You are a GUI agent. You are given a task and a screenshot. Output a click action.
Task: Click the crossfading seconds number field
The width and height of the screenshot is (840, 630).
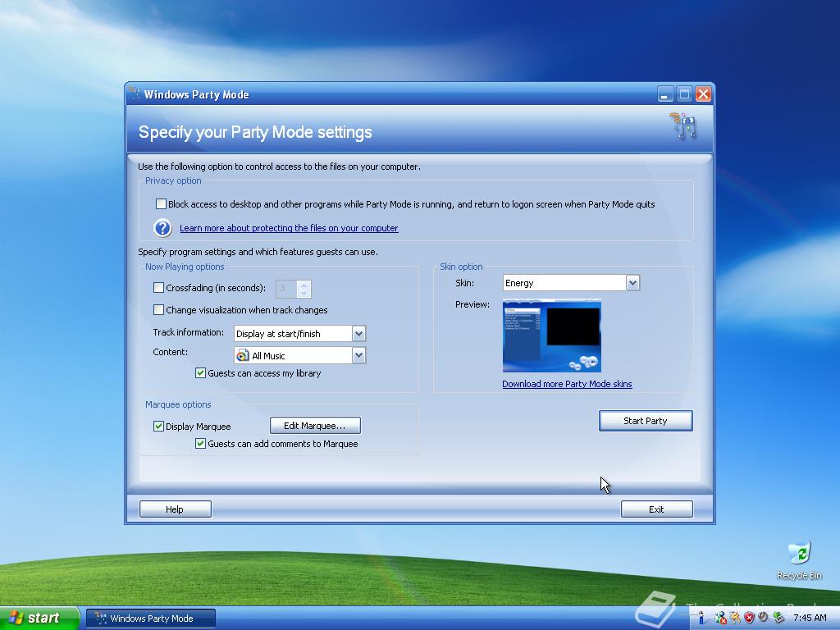click(x=287, y=289)
